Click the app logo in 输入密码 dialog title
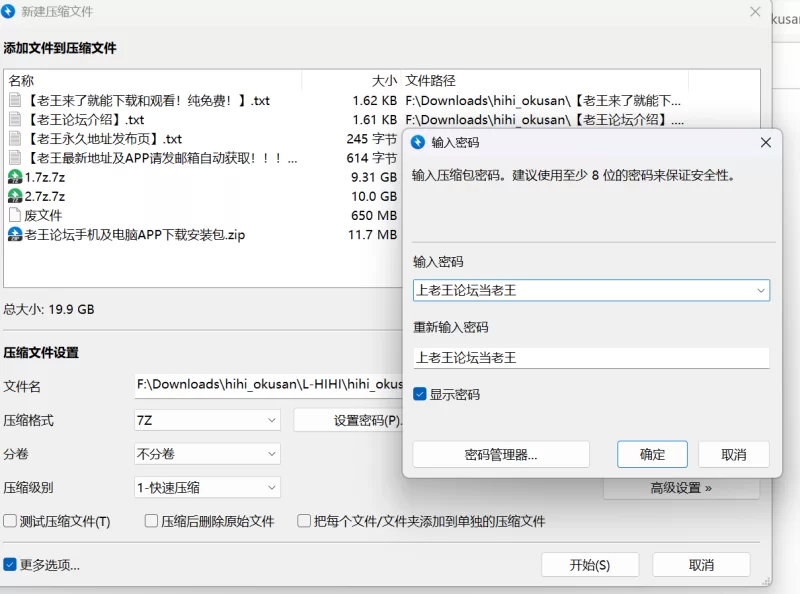 point(418,142)
